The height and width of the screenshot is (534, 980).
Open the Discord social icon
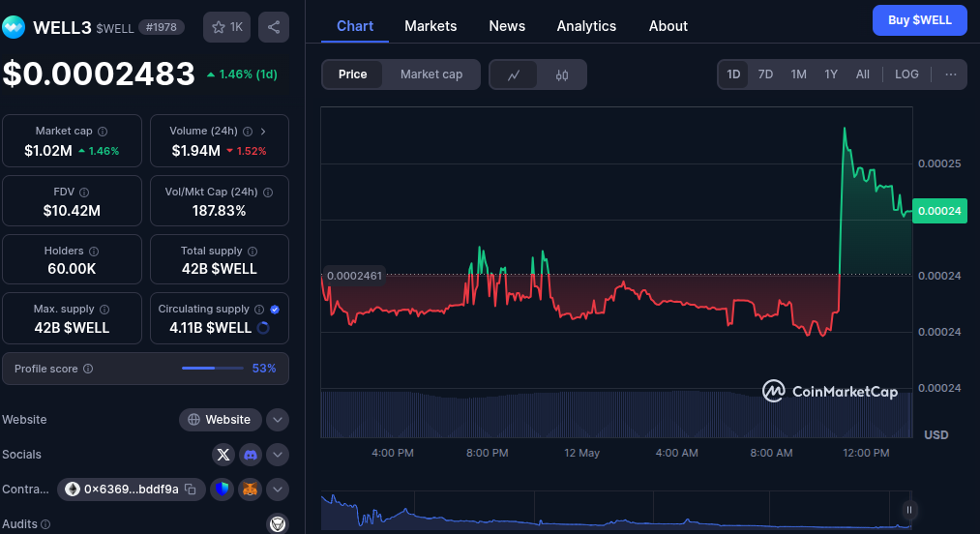pos(251,455)
